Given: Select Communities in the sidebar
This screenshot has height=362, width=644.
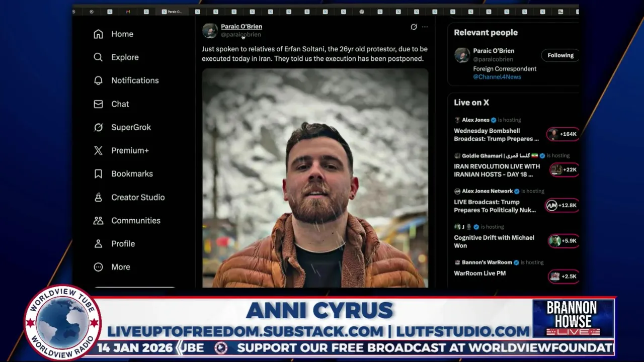Looking at the screenshot, I should point(136,221).
